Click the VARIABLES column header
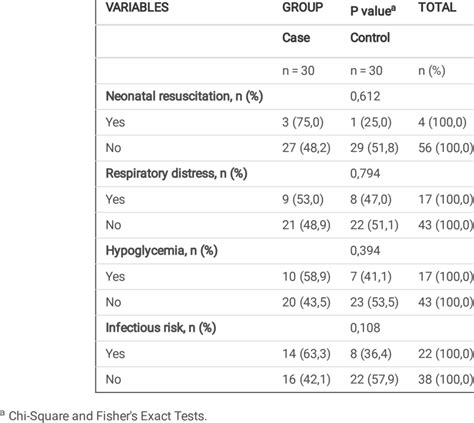Viewport: 474px width, 423px height. pos(137,7)
